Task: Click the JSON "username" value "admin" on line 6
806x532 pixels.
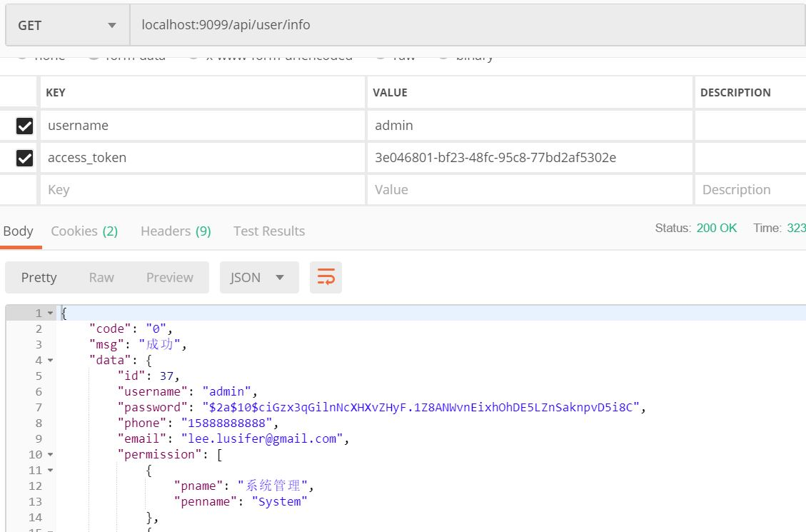Action: coord(226,391)
